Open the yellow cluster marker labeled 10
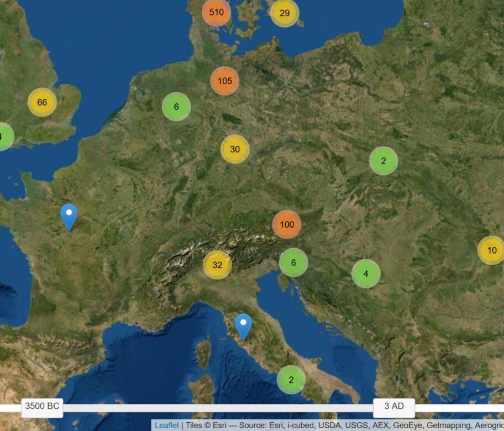Viewport: 504px width, 431px height. [491, 250]
